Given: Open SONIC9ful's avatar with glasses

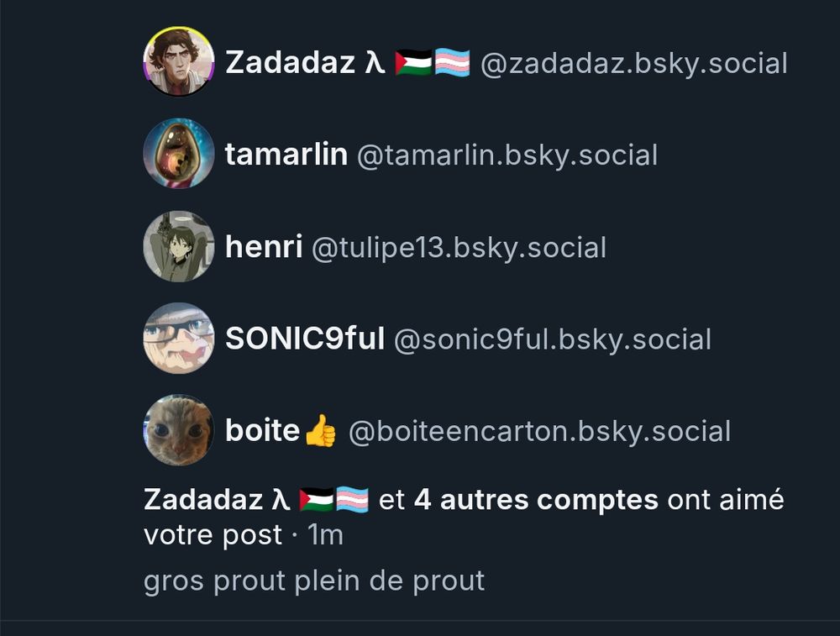Looking at the screenshot, I should coord(179,339).
